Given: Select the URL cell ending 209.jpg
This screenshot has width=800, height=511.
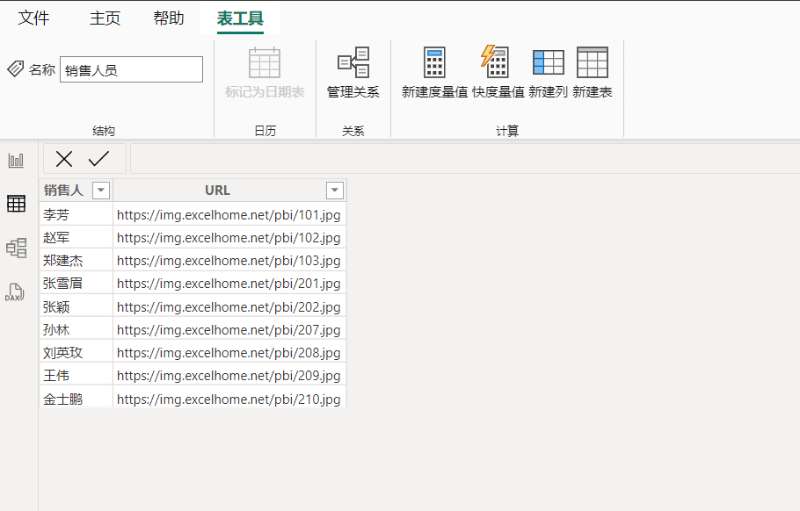Looking at the screenshot, I should 229,375.
